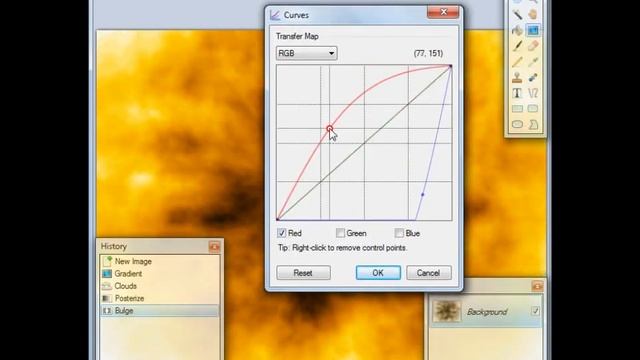Select the Ellipse shape tool
The image size is (640, 360).
pos(518,124)
